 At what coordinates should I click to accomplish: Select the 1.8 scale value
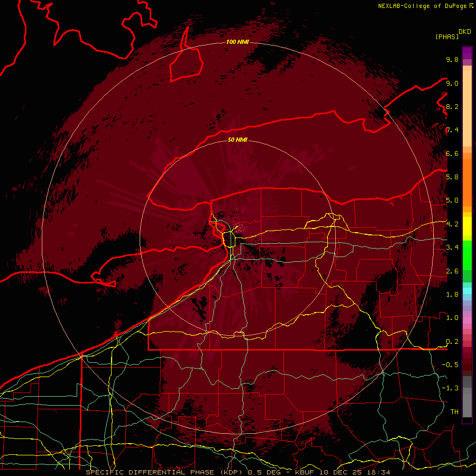(x=452, y=294)
